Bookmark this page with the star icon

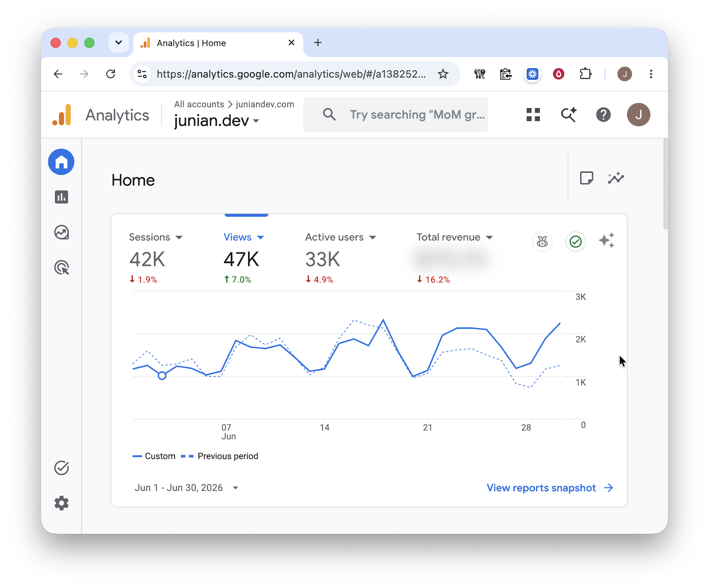[443, 74]
